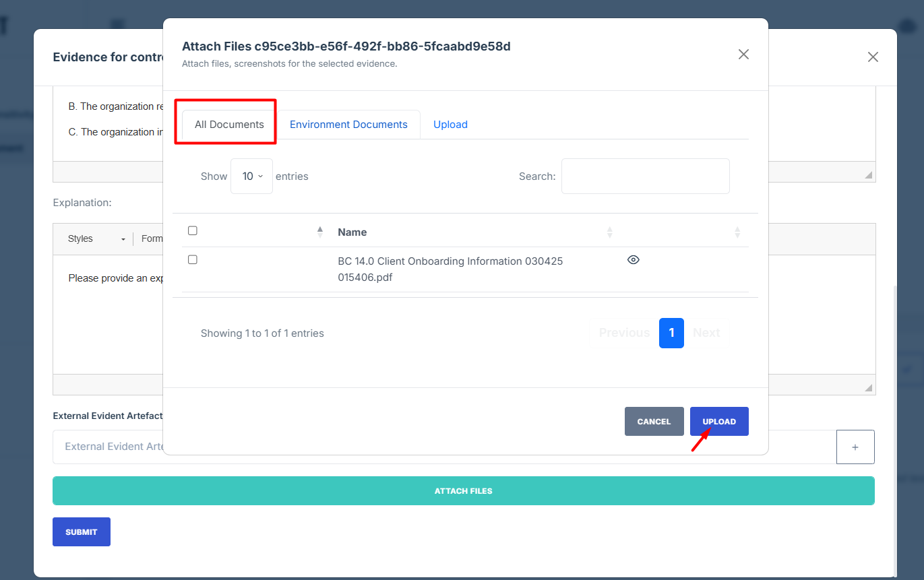924x580 pixels.
Task: Switch to the Environment Documents tab
Action: [x=348, y=125]
